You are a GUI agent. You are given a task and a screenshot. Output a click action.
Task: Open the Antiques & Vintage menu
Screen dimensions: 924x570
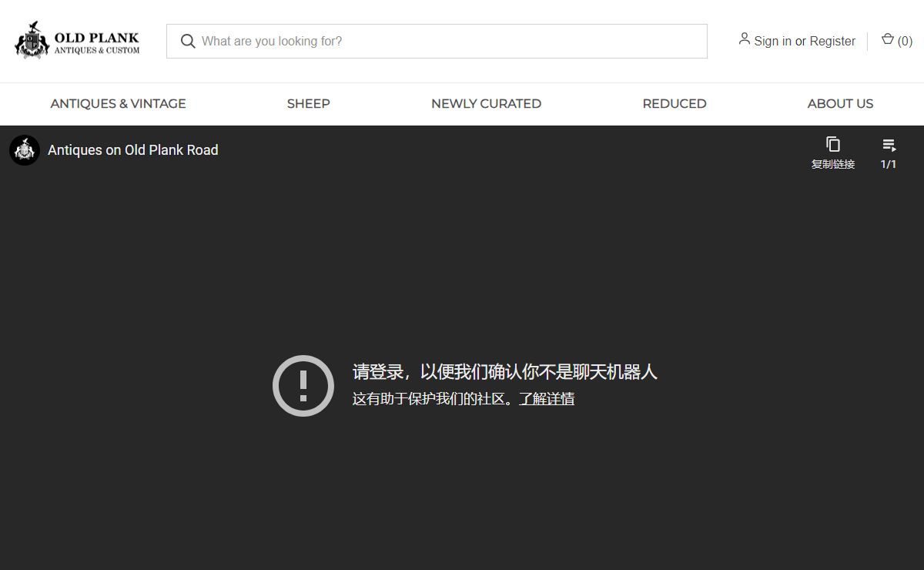(118, 104)
